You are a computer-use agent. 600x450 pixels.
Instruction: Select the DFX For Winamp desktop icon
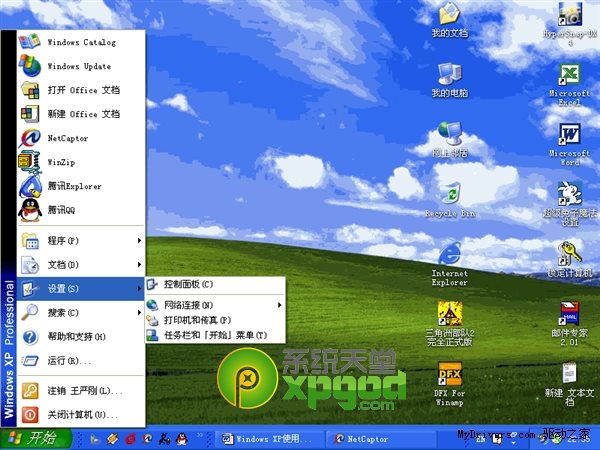click(449, 378)
